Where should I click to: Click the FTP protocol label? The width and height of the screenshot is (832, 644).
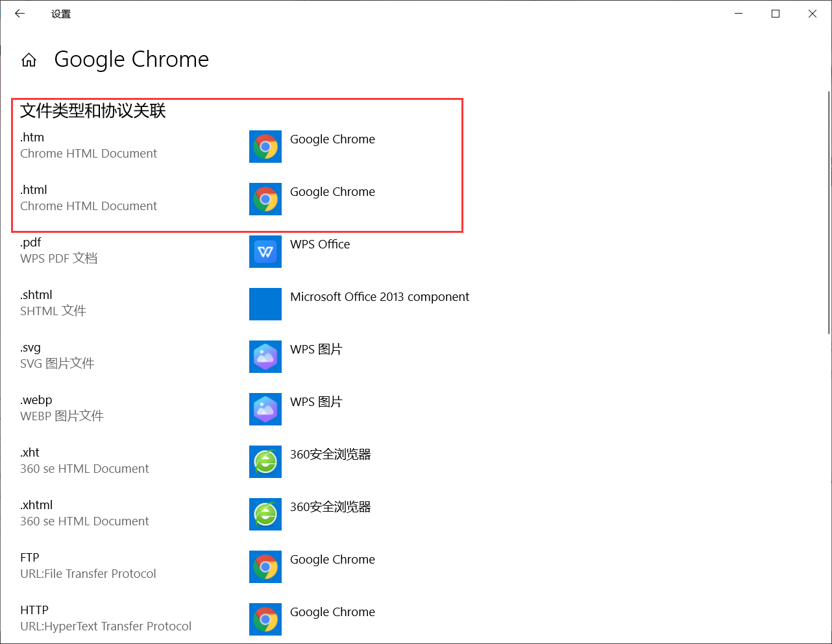30,558
